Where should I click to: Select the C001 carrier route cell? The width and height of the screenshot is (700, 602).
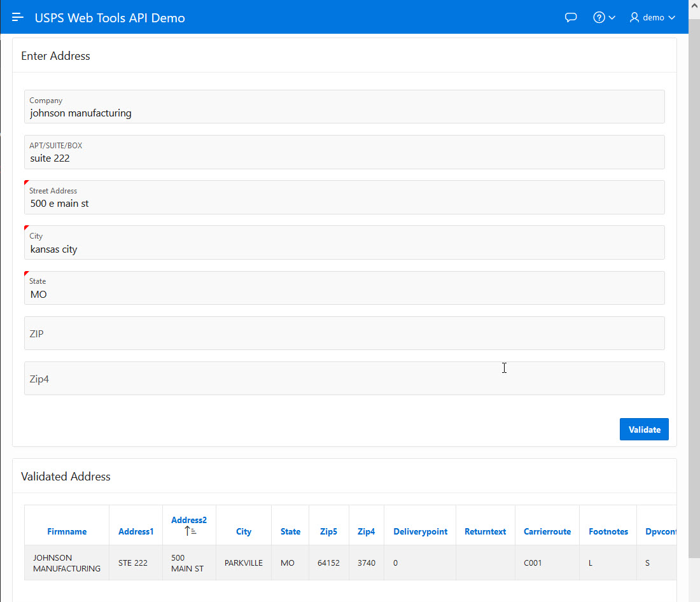tap(547, 563)
